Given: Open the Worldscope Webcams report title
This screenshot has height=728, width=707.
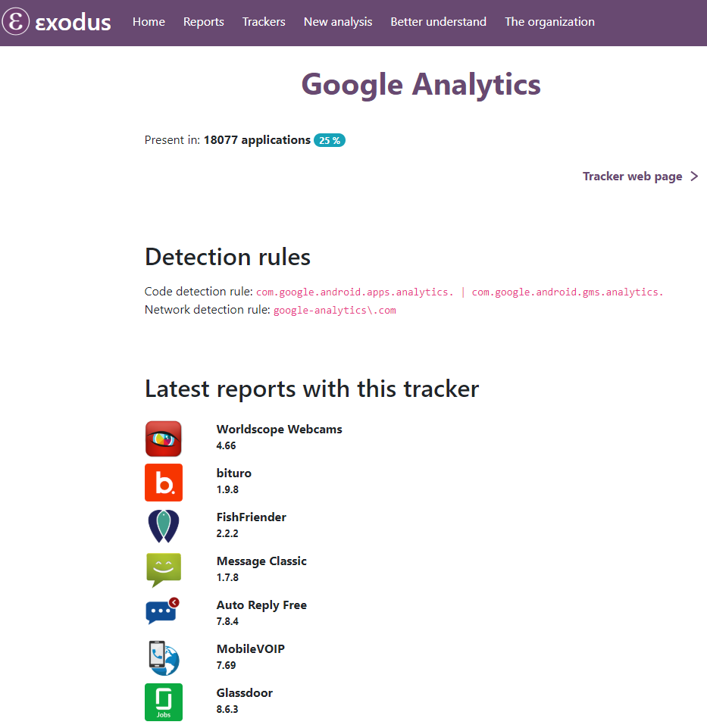Looking at the screenshot, I should click(x=279, y=429).
